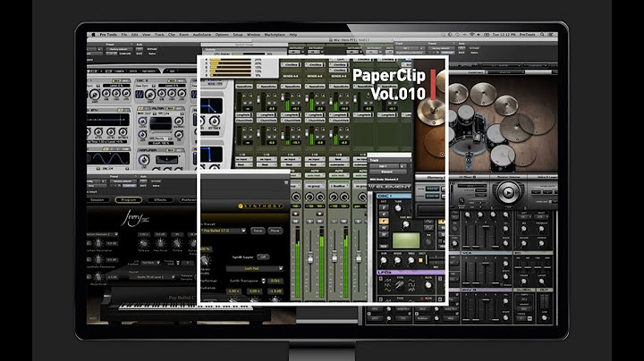Click the Timbre knob in Ivory
644x361 pixels.
[177, 243]
